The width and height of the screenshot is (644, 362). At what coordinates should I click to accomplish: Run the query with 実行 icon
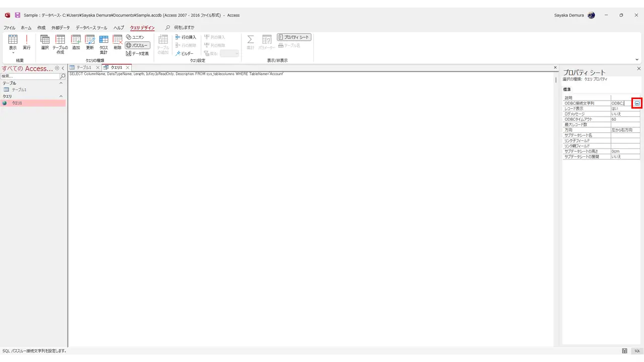click(27, 43)
